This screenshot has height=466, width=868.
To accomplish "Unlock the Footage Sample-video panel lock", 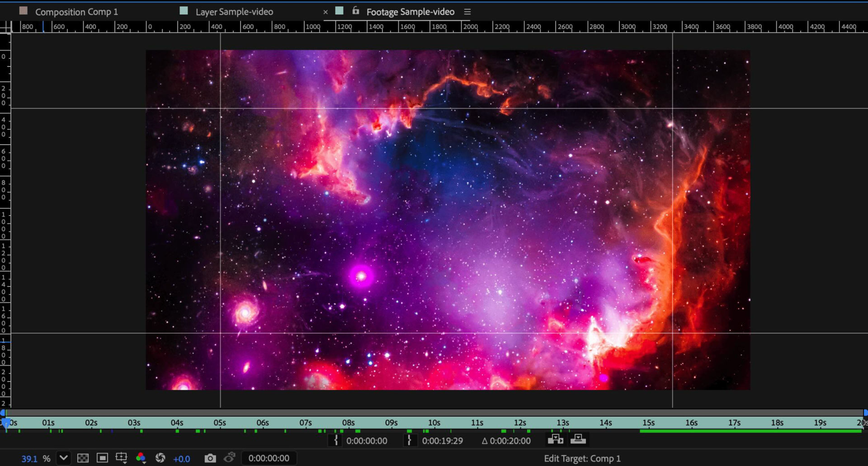I will click(x=355, y=11).
